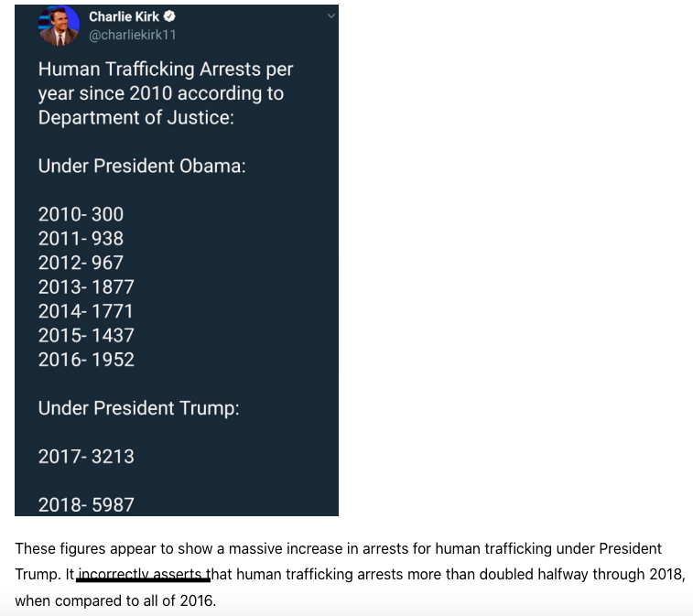Click the paragraph starting 'These figures appear'
This screenshot has width=693, height=616.
[350, 575]
